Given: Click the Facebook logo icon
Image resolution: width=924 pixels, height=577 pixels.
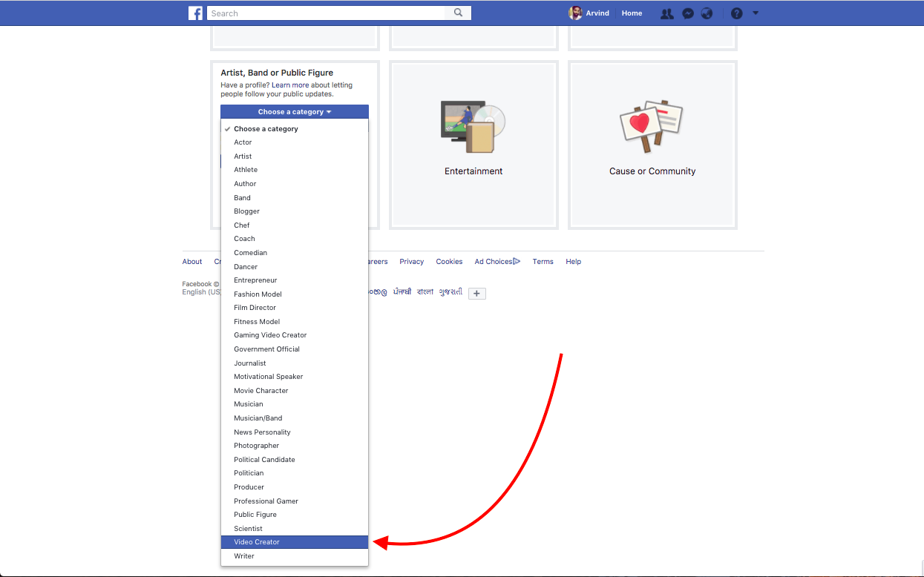Looking at the screenshot, I should coord(195,13).
